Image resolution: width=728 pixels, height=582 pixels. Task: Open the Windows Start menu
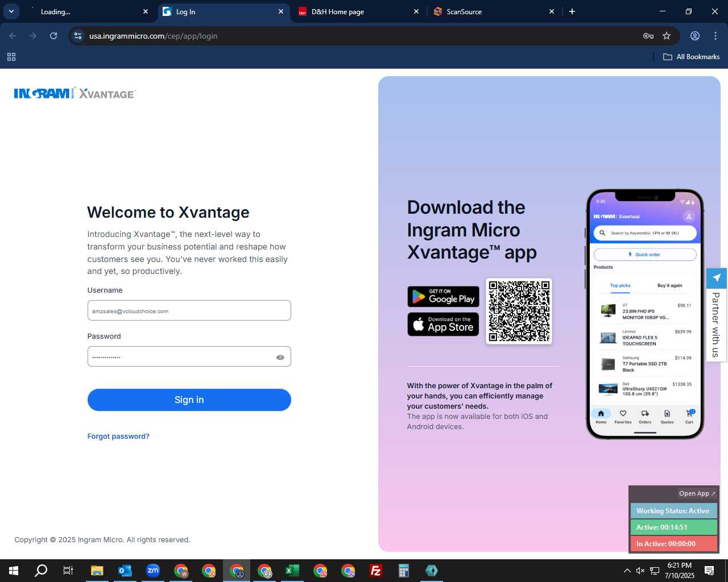pos(14,571)
